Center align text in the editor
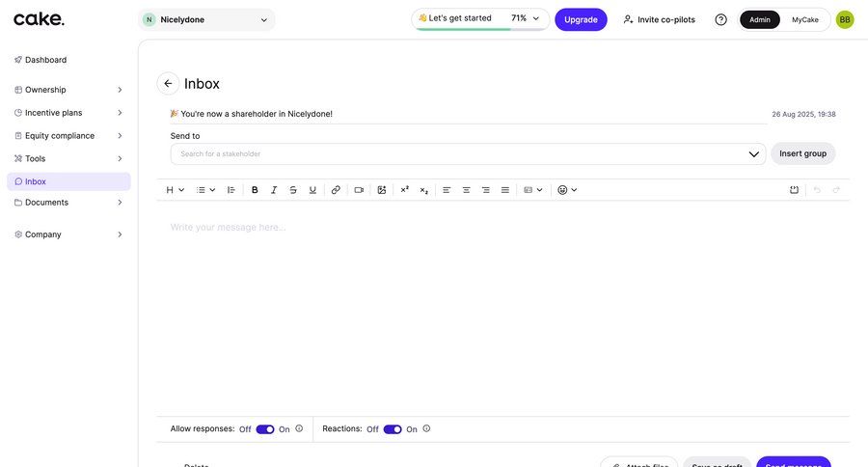Image resolution: width=868 pixels, height=467 pixels. pos(466,190)
